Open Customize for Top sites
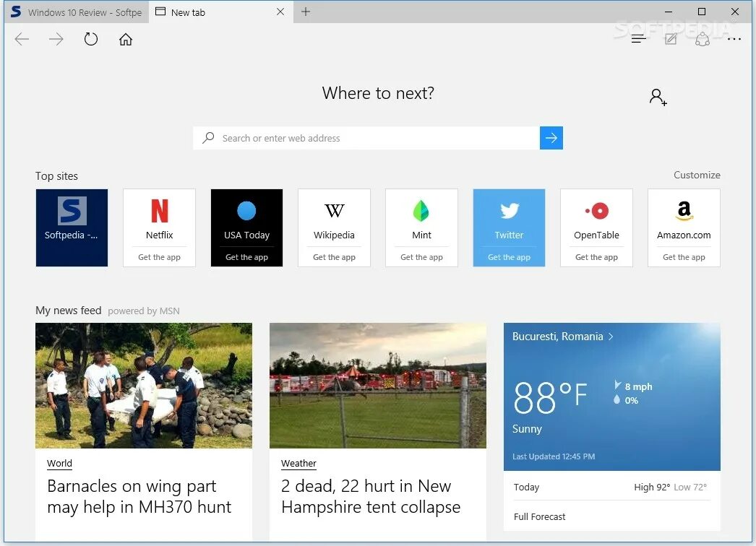This screenshot has height=546, width=756. click(696, 175)
